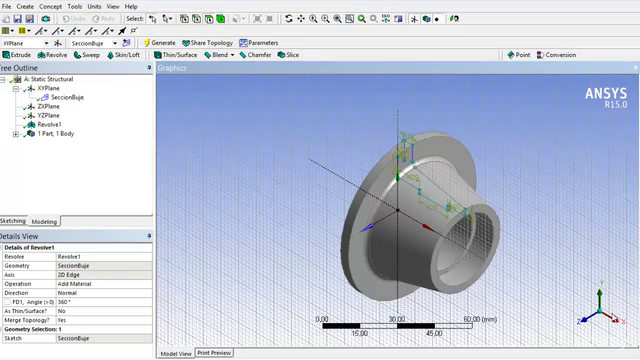
Task: Enable the edge selection filter
Action: coord(196,19)
